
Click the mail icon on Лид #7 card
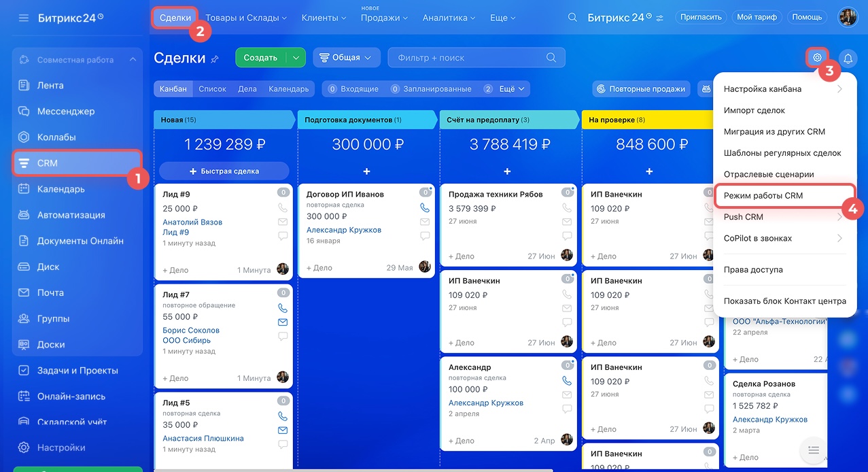[283, 322]
